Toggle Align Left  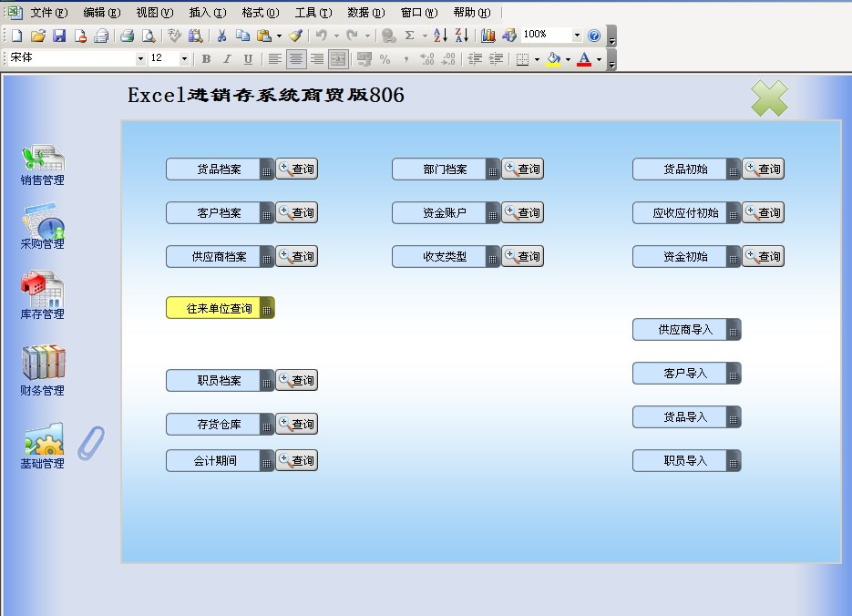[x=275, y=59]
